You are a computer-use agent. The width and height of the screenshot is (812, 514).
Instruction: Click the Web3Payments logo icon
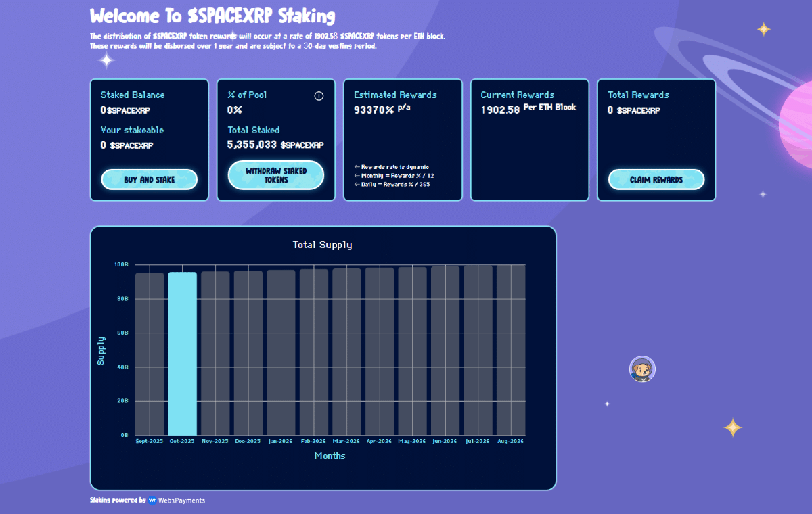152,500
